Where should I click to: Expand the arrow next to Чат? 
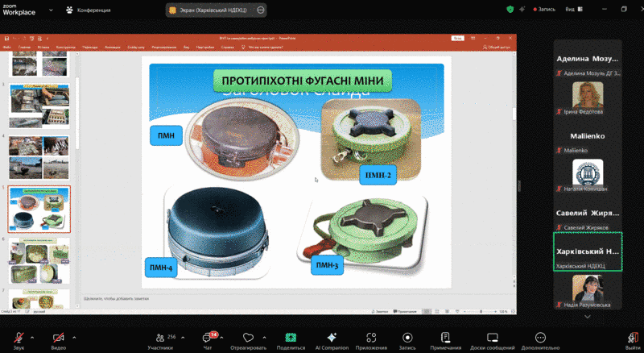pos(222,338)
